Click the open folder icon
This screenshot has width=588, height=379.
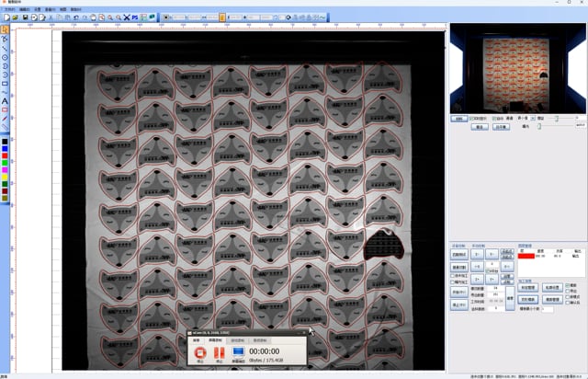[x=15, y=17]
